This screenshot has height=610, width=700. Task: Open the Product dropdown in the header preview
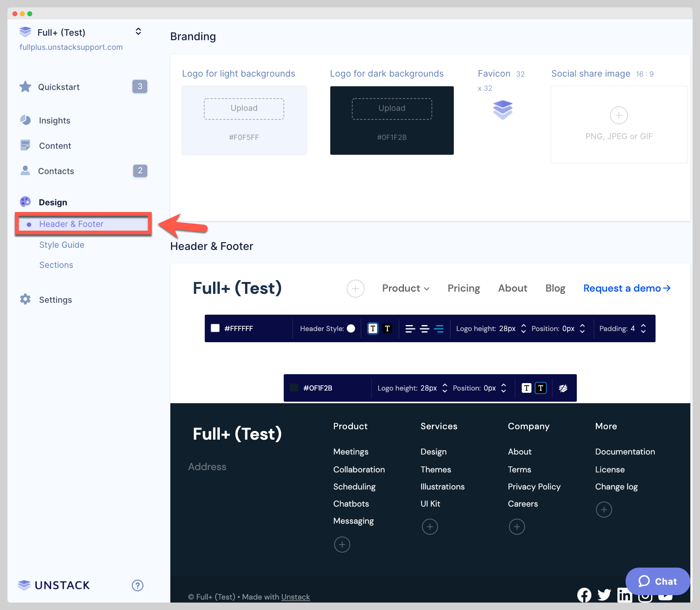(405, 288)
